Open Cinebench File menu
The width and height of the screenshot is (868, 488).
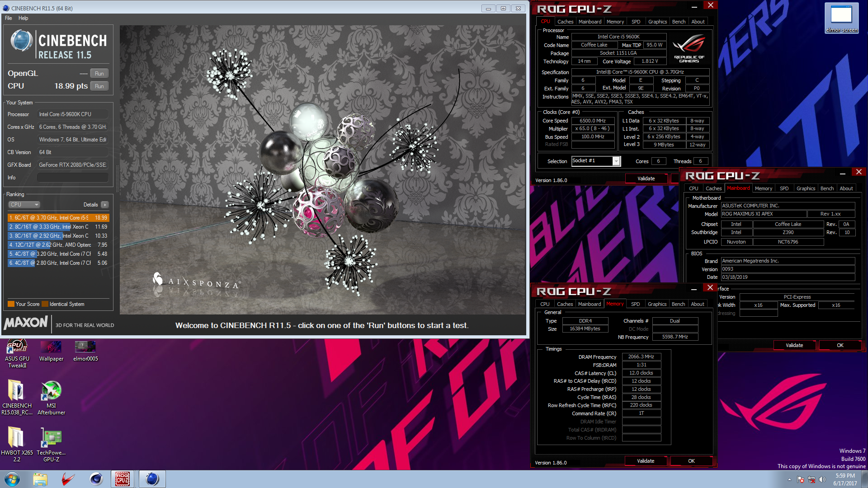tap(9, 18)
